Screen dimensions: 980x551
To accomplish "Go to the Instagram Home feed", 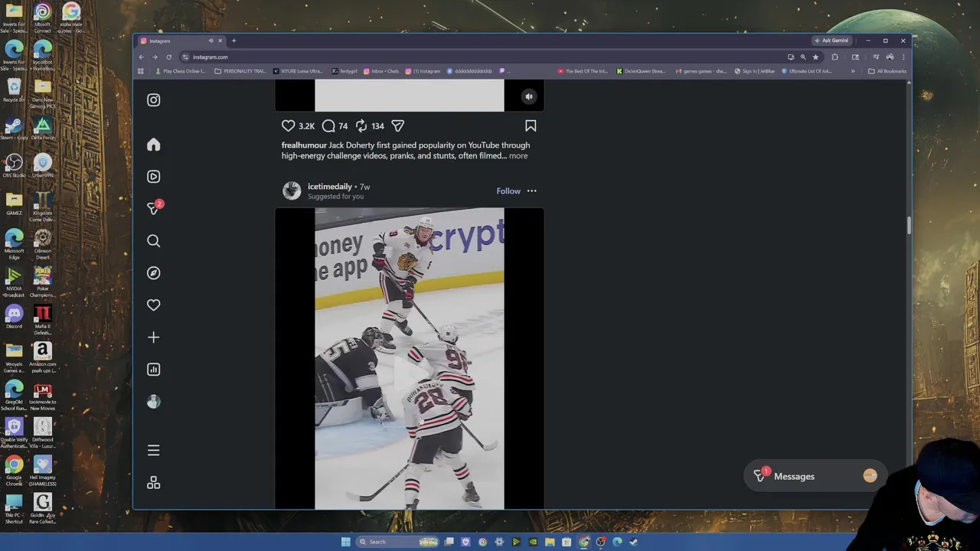I will (x=153, y=145).
